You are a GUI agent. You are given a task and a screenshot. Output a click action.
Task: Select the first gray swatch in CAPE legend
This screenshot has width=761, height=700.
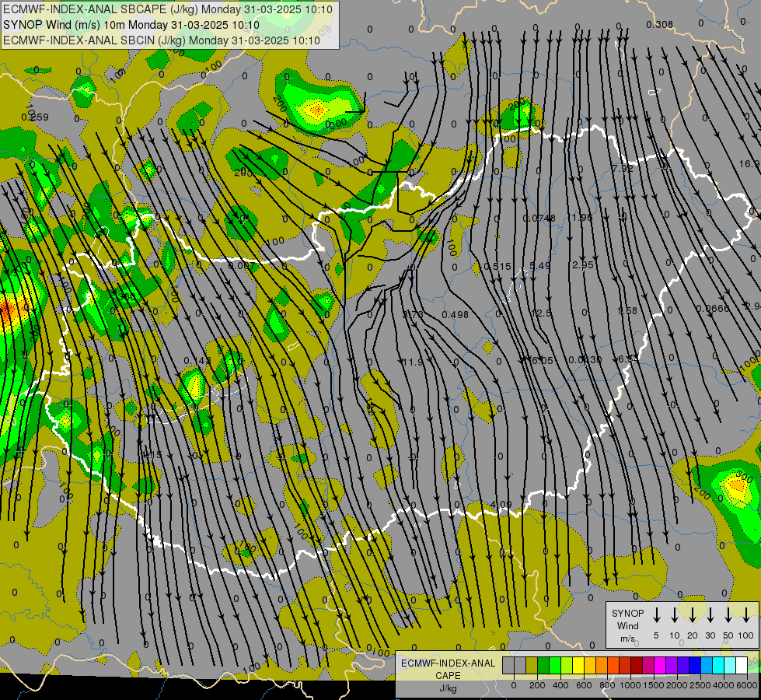508,666
